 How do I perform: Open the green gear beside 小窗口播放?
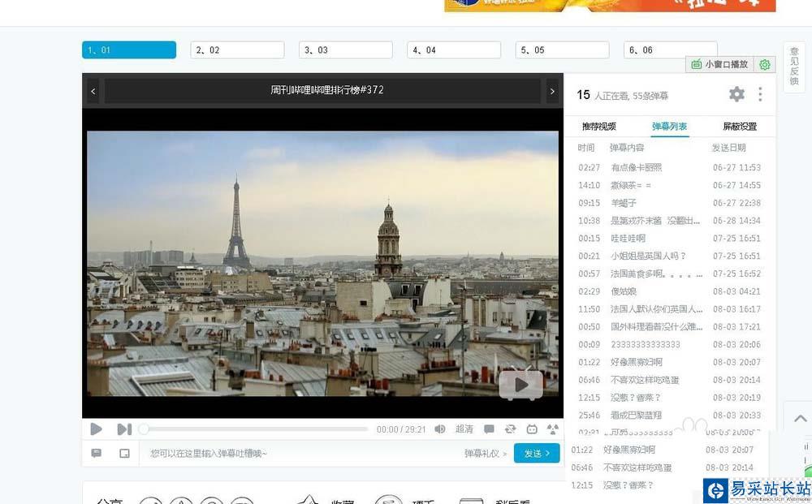coord(764,65)
